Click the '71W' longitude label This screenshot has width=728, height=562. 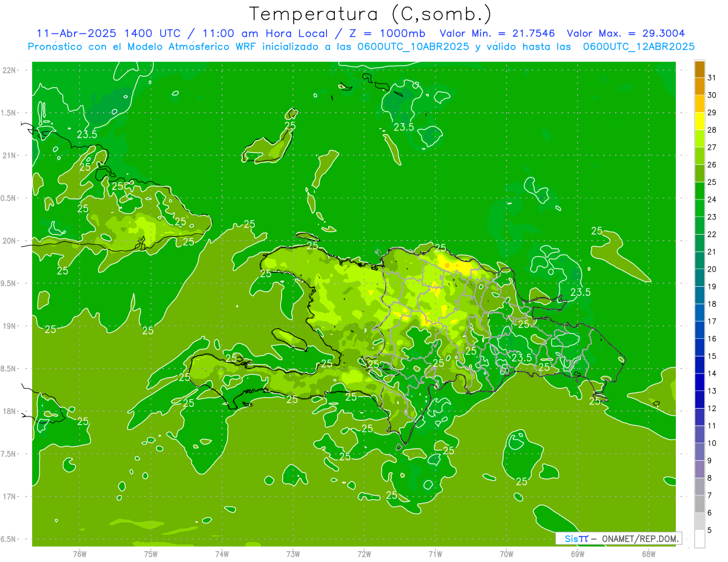[x=435, y=554]
